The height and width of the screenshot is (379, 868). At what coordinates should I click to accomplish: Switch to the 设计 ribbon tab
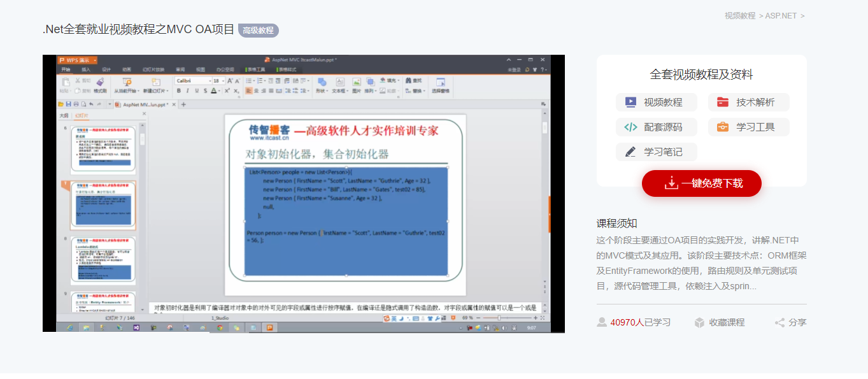tap(106, 69)
